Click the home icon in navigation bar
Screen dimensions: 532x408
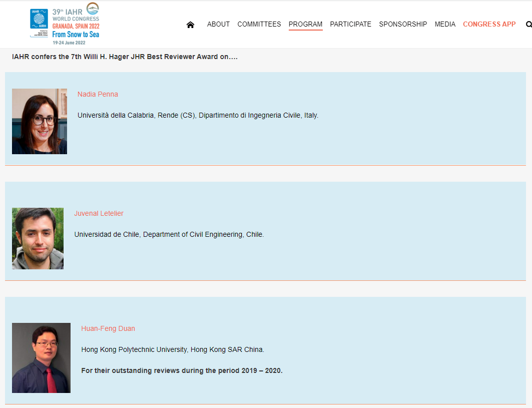tap(190, 25)
